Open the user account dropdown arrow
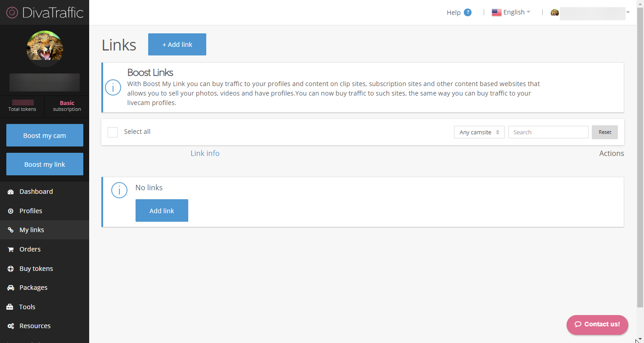 pyautogui.click(x=628, y=12)
